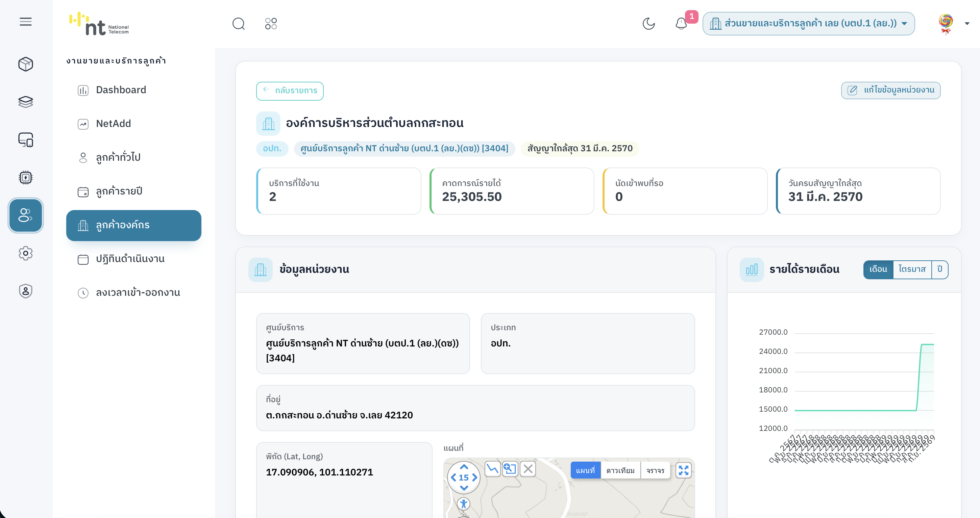The width and height of the screenshot is (980, 518).
Task: Select ลูกค้าทั่วไป menu item
Action: 133,158
